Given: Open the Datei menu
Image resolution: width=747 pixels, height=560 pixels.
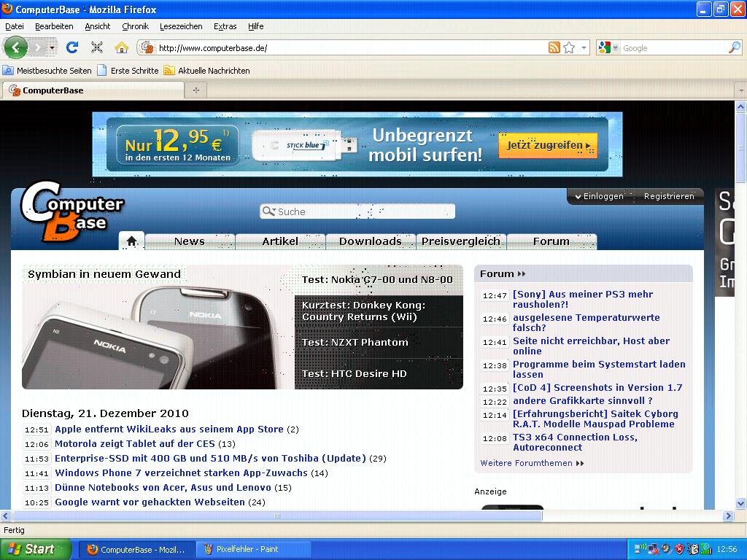Looking at the screenshot, I should tap(15, 26).
